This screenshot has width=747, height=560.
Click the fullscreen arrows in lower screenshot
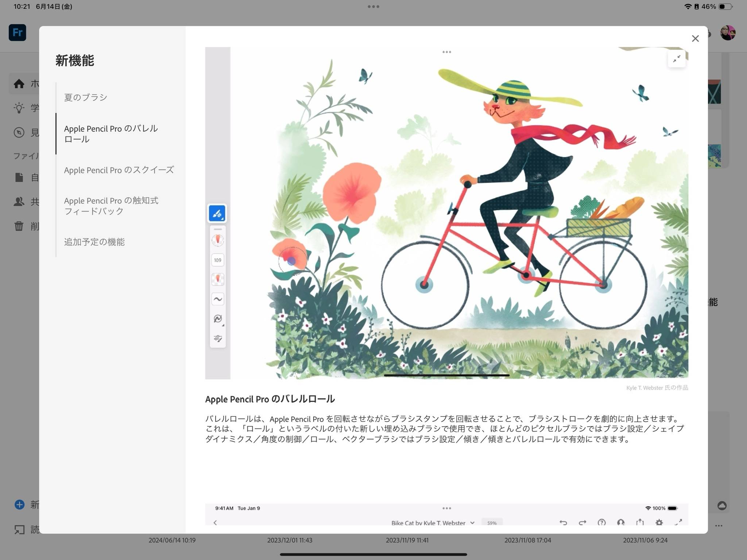678,522
